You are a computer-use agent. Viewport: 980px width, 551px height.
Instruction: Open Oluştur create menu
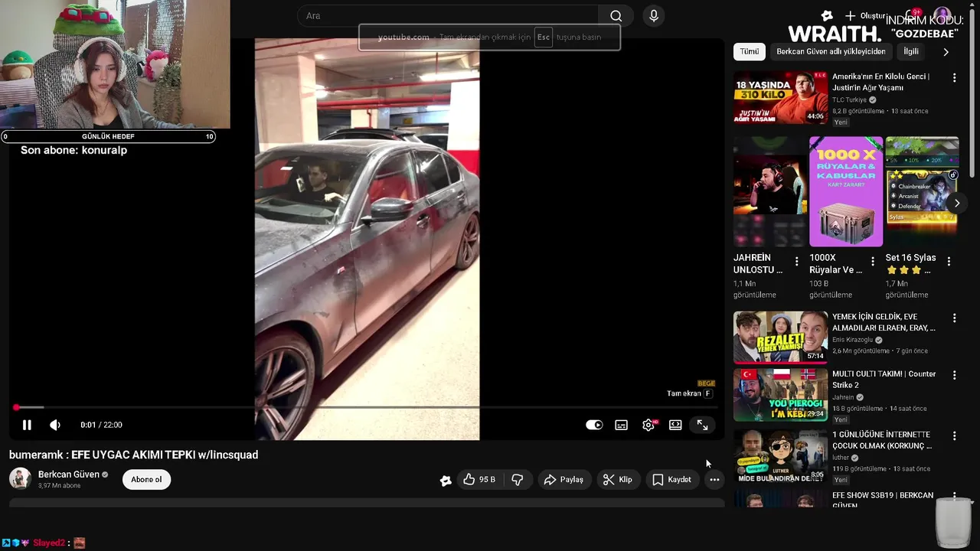coord(865,16)
